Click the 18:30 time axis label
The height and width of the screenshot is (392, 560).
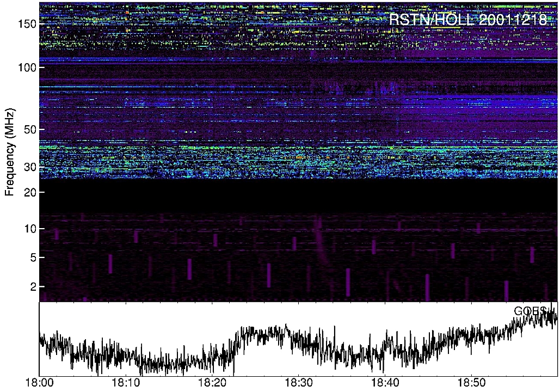(x=299, y=383)
